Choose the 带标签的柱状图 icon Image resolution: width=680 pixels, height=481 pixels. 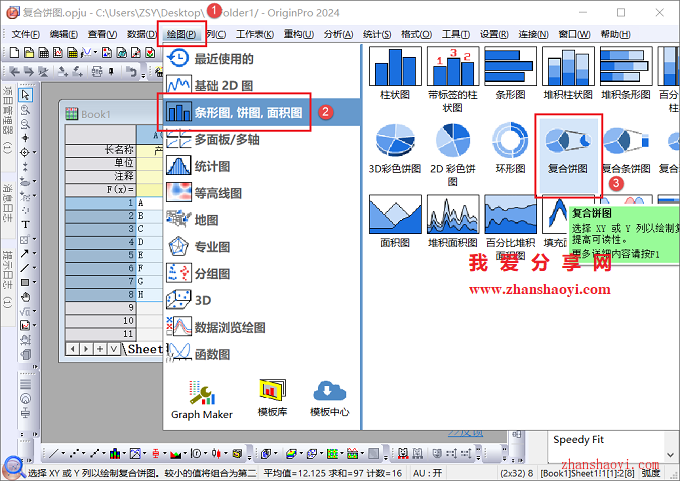click(453, 66)
